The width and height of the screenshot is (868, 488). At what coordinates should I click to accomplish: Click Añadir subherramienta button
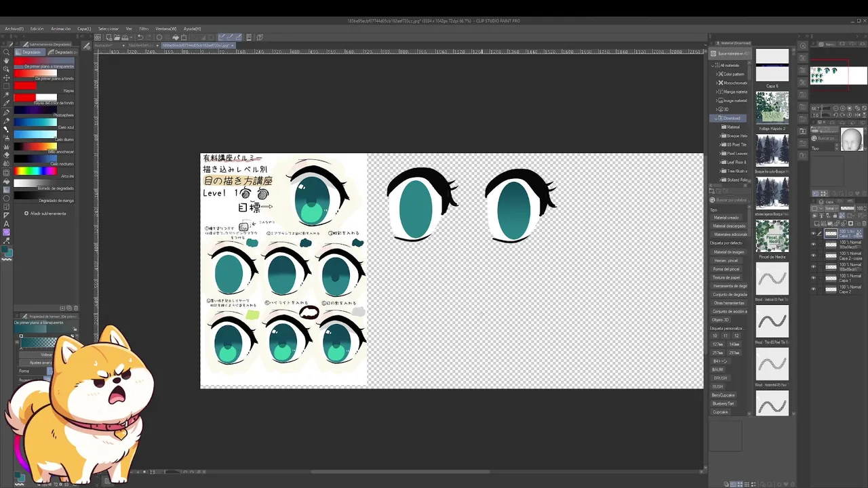45,213
